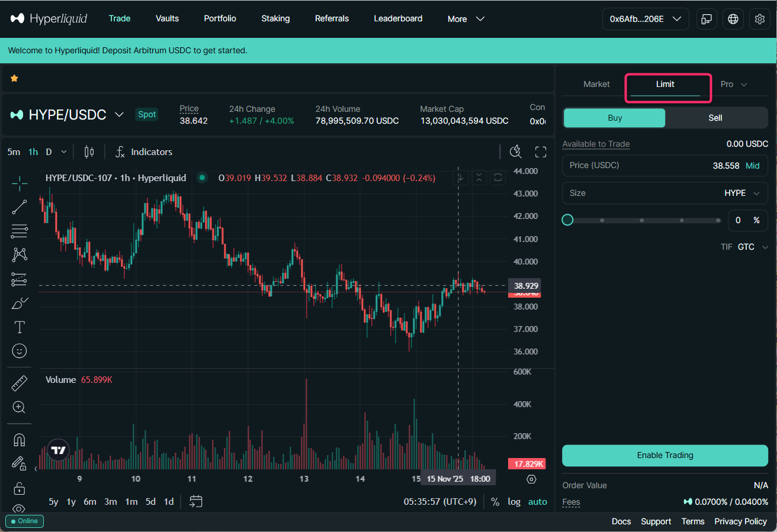The width and height of the screenshot is (777, 532).
Task: Open the candlestick chart style icon
Action: click(x=89, y=152)
